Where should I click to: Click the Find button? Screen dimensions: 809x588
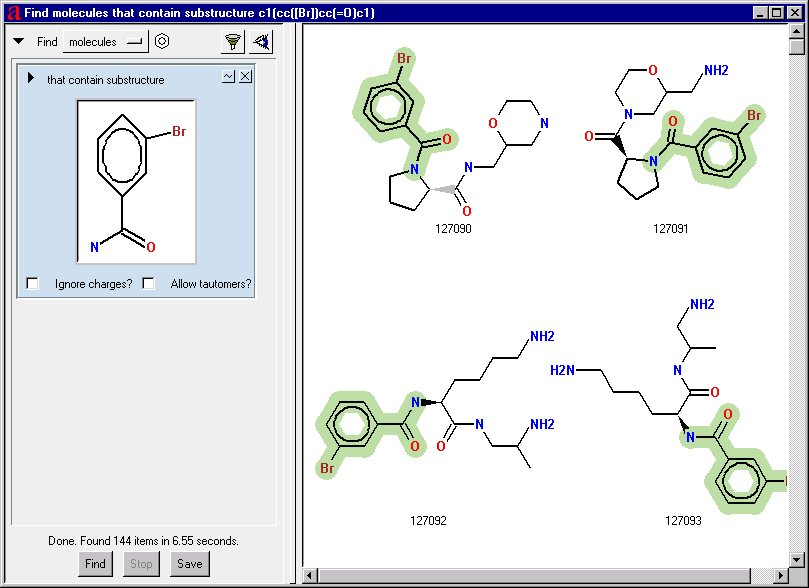[x=95, y=563]
